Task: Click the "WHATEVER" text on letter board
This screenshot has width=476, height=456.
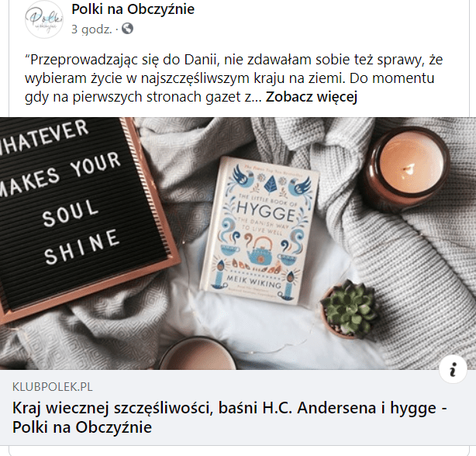Action: [x=44, y=137]
